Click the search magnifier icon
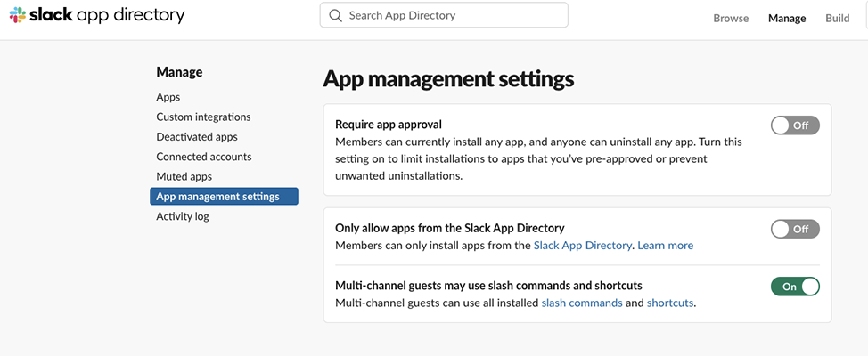868x356 pixels. (335, 15)
